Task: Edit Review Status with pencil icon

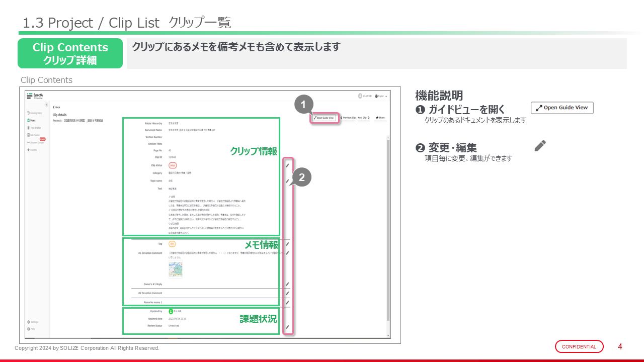Action: pos(288,327)
